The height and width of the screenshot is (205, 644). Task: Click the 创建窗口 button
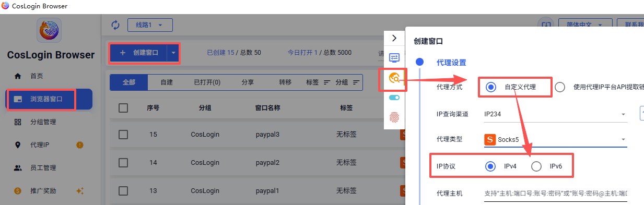[x=138, y=53]
